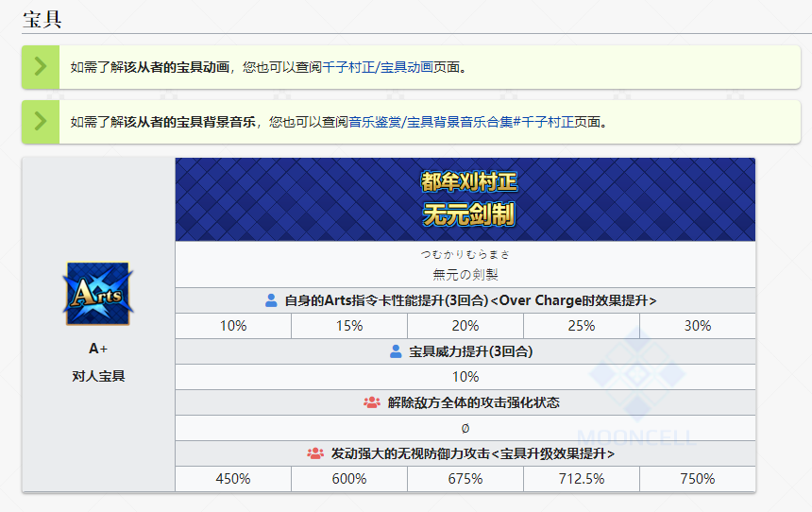
Task: Click the green chevron in the 宝具动画 notice
Action: pyautogui.click(x=41, y=67)
